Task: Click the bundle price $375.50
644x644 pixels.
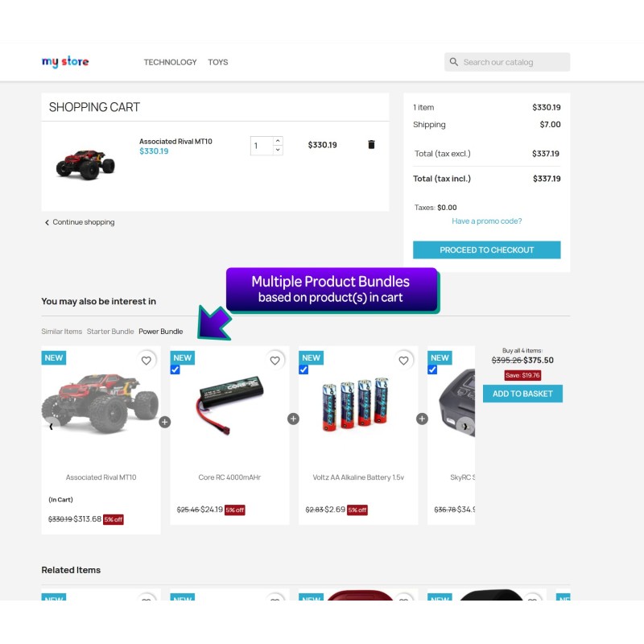Action: (x=539, y=360)
